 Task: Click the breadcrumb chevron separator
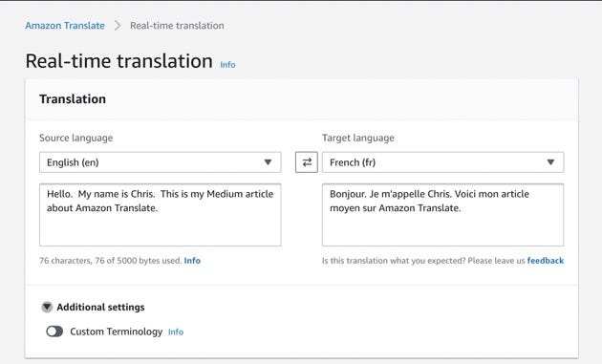[118, 26]
